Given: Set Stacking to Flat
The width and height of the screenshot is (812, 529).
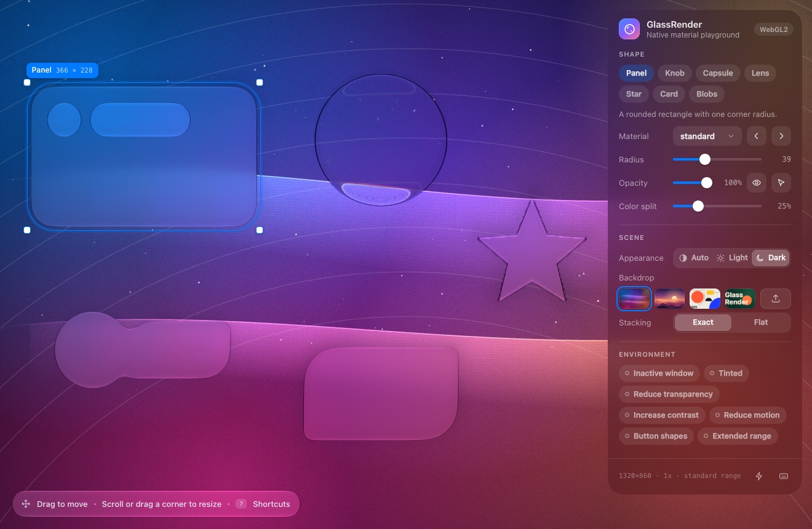Looking at the screenshot, I should click(x=761, y=322).
